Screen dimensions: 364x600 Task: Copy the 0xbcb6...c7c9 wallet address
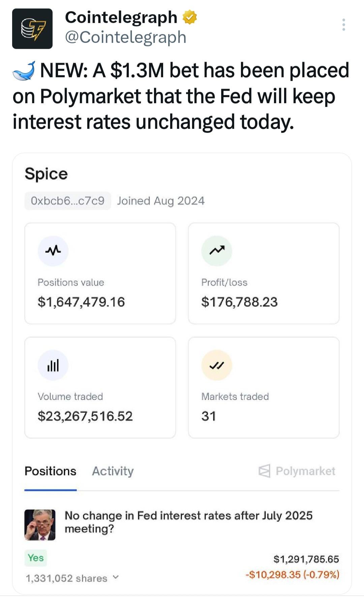tap(67, 201)
